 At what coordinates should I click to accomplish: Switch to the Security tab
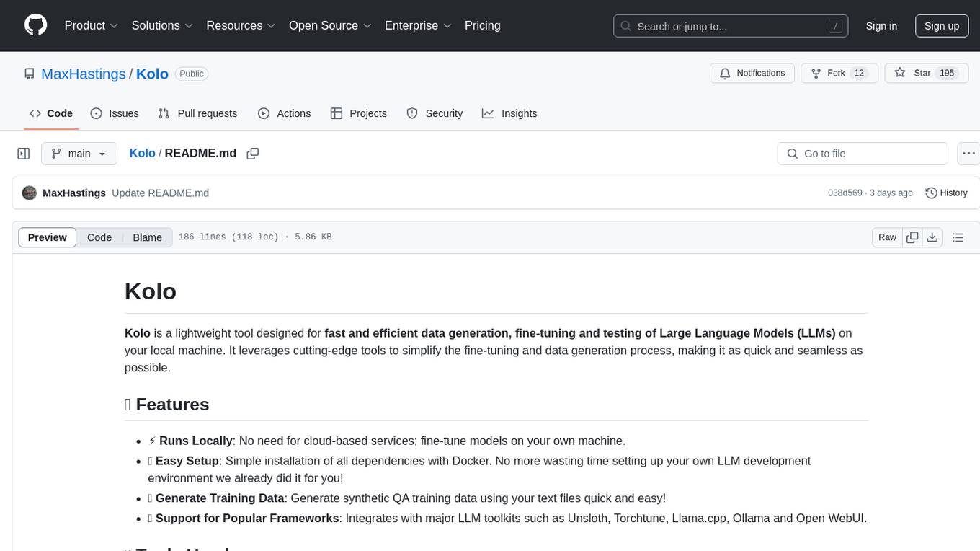click(x=435, y=113)
